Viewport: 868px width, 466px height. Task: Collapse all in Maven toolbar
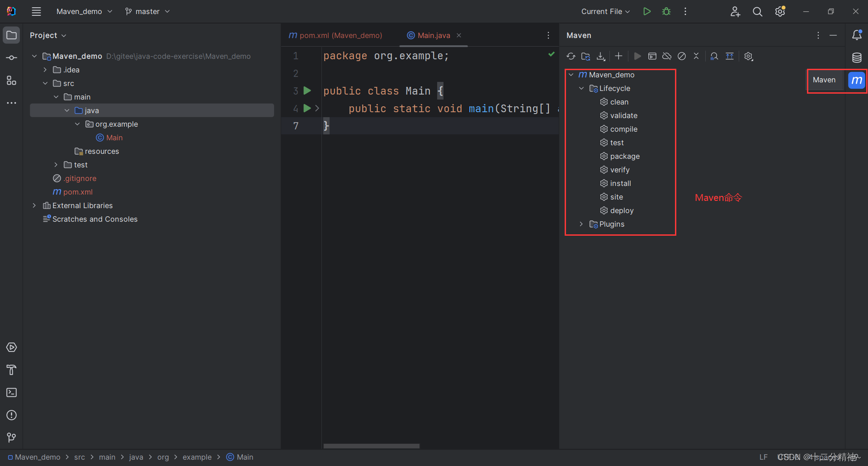click(696, 56)
